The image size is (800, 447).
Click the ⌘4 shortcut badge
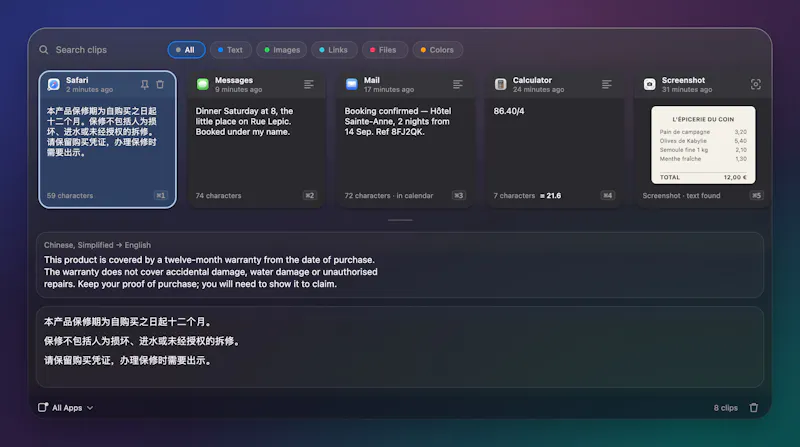click(608, 195)
